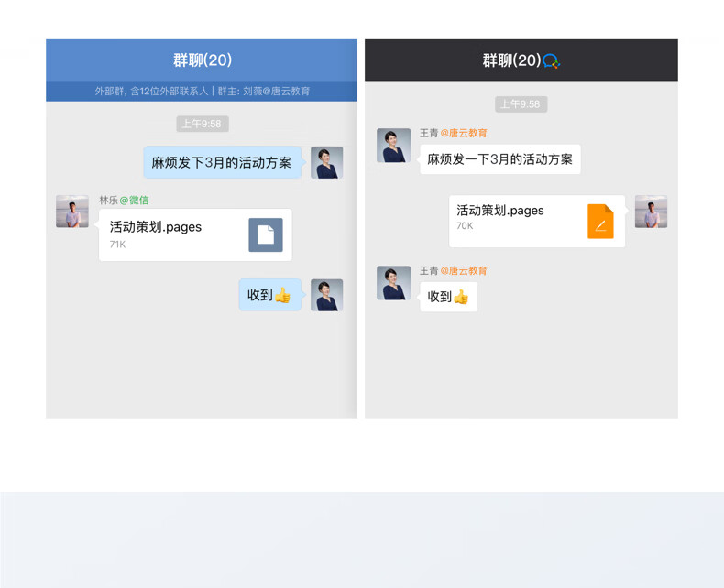724x588 pixels.
Task: Click the 70K file size label
Action: [x=465, y=225]
